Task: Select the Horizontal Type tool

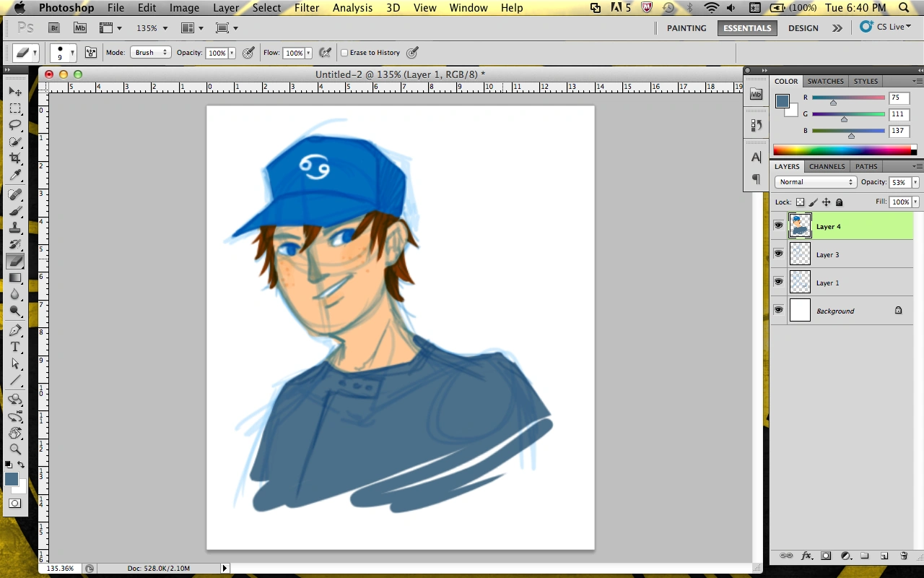Action: tap(15, 347)
